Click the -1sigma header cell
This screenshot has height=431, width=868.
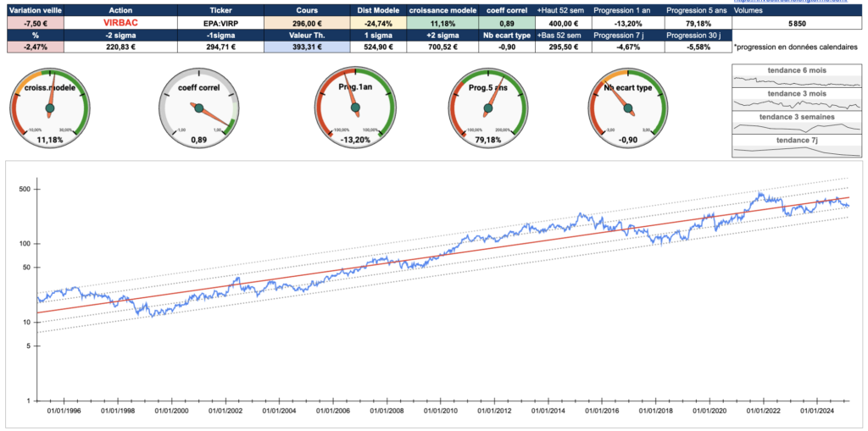pos(221,36)
